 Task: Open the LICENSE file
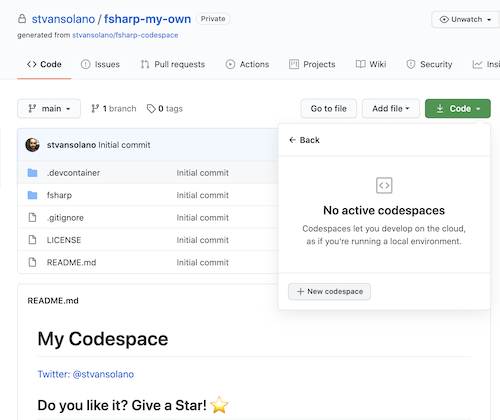[64, 240]
